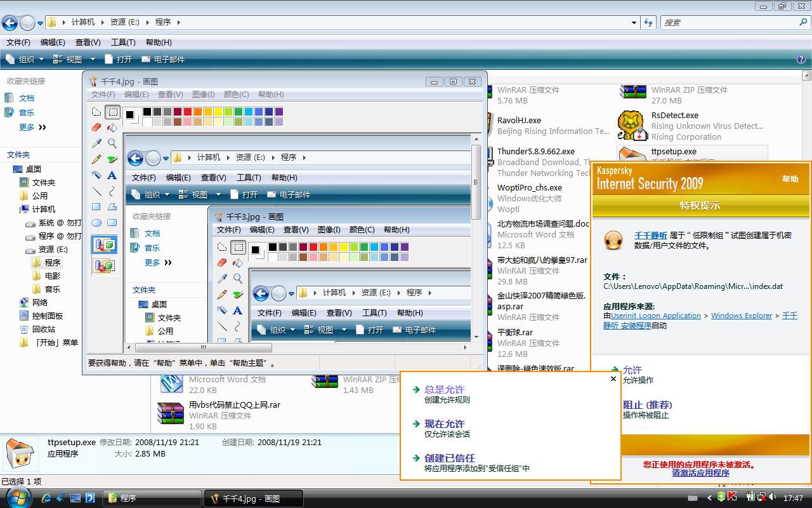Choose 总是允许 in the Kaspersky popup menu
The image size is (812, 508).
point(445,389)
